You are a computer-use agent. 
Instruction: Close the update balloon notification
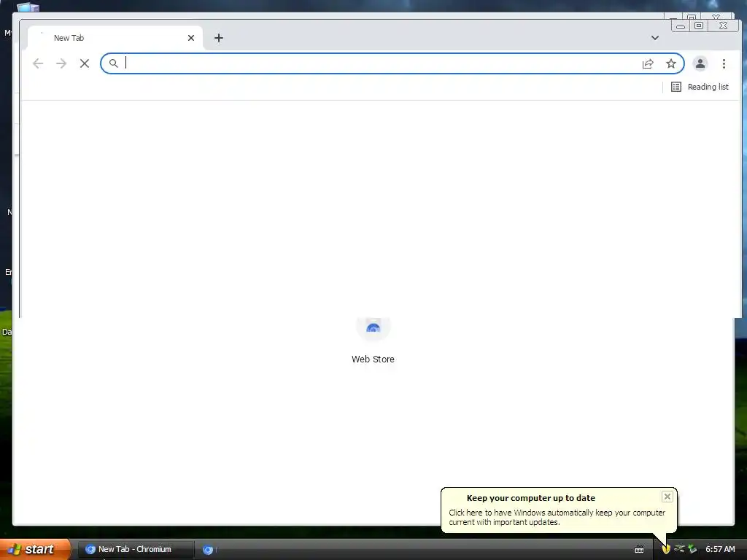click(667, 497)
